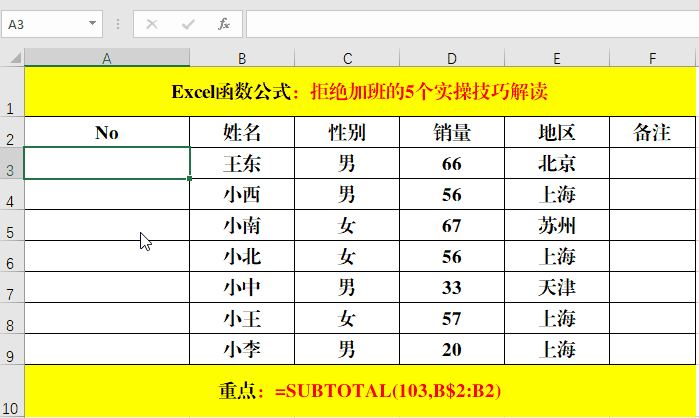Viewport: 699px width, 418px height.
Task: Select the cell containing '小李'
Action: (x=242, y=349)
